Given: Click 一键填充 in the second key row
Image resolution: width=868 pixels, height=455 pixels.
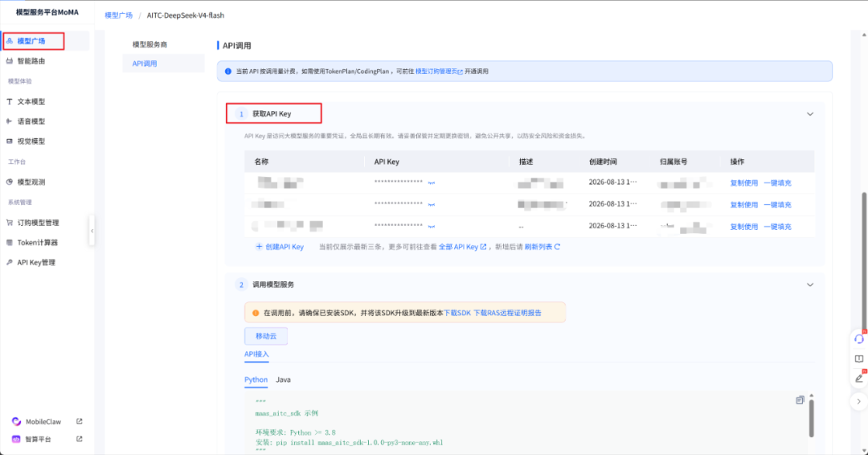Looking at the screenshot, I should coord(777,205).
